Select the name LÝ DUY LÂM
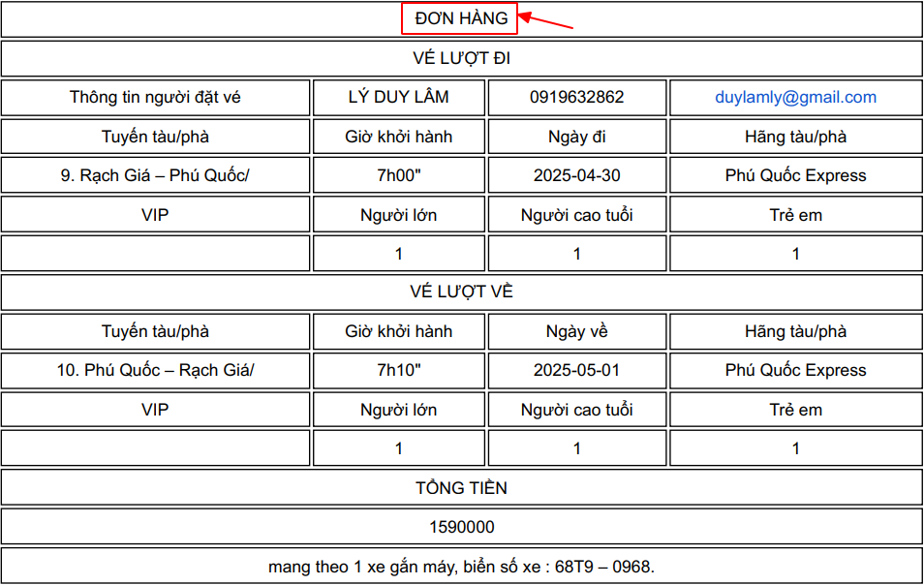924x585 pixels. pos(398,97)
